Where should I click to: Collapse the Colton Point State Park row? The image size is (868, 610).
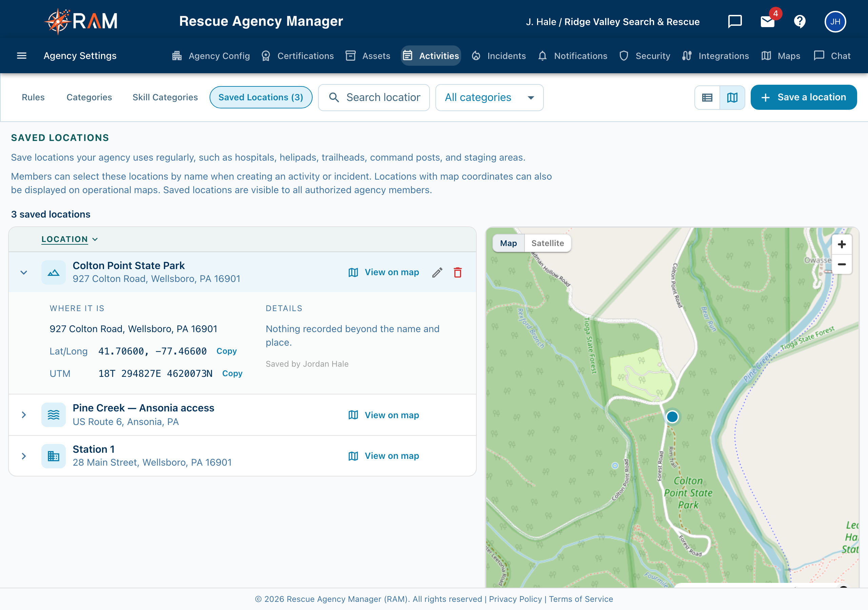[x=24, y=272]
